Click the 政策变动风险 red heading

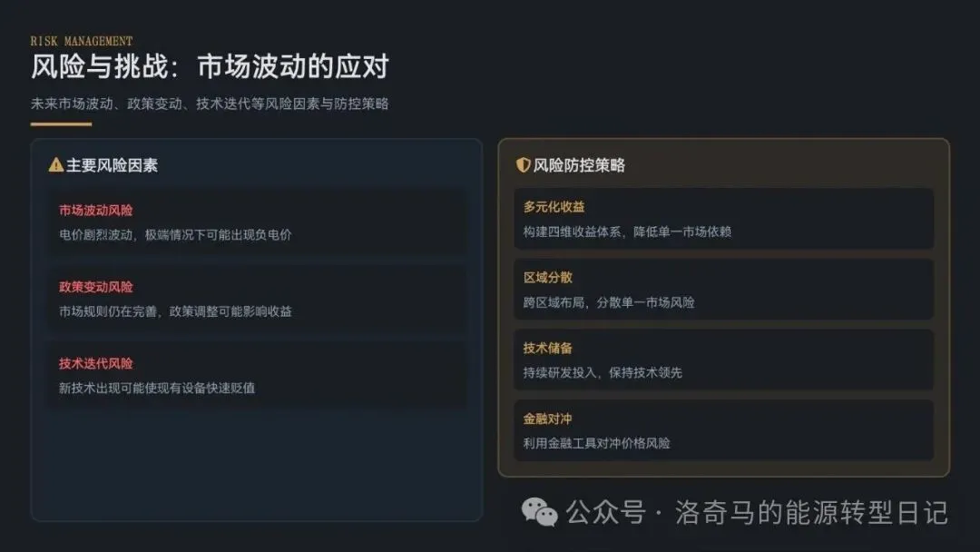click(x=96, y=287)
